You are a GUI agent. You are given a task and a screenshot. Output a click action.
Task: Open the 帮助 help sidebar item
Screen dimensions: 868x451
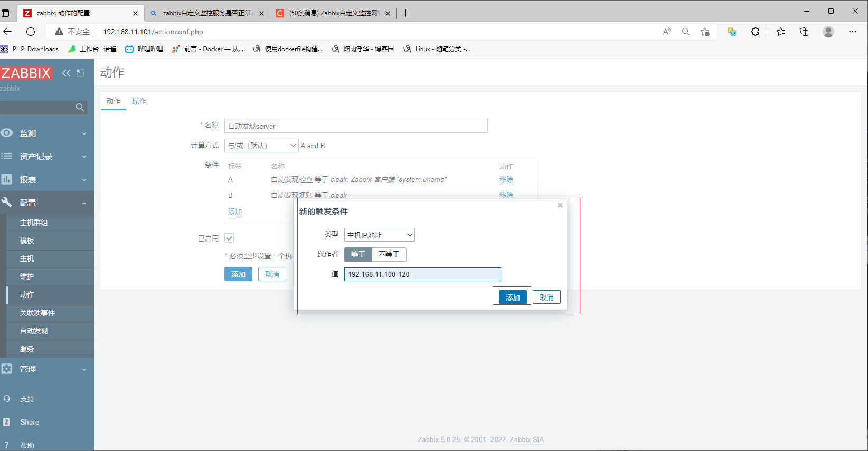pos(27,445)
